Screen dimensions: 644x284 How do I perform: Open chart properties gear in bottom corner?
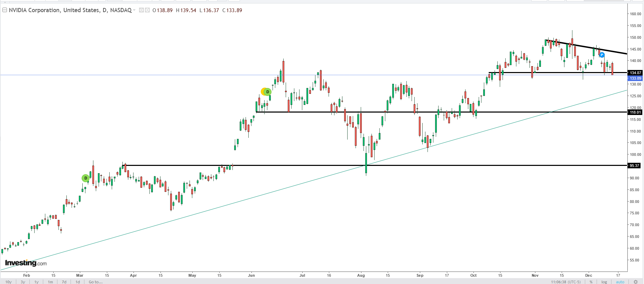(x=635, y=282)
